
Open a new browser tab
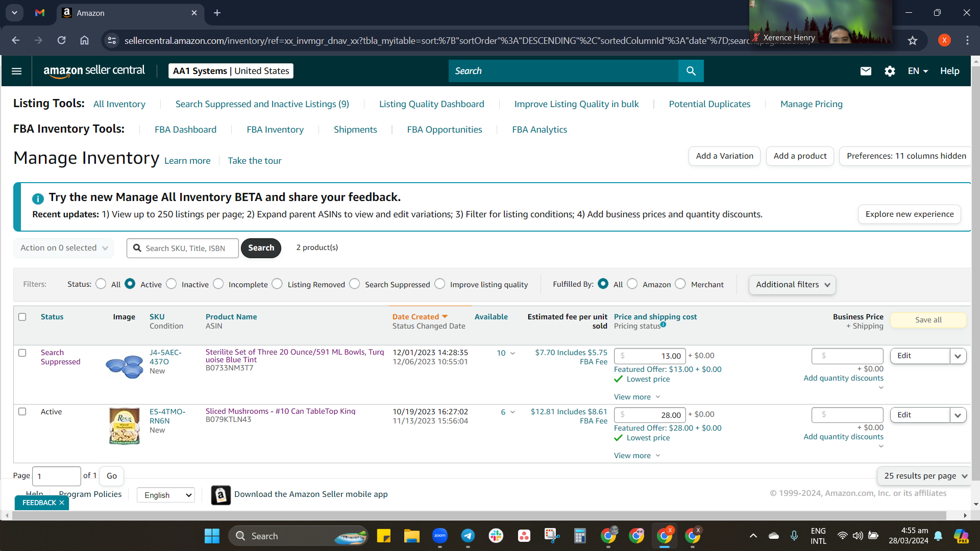pyautogui.click(x=217, y=13)
